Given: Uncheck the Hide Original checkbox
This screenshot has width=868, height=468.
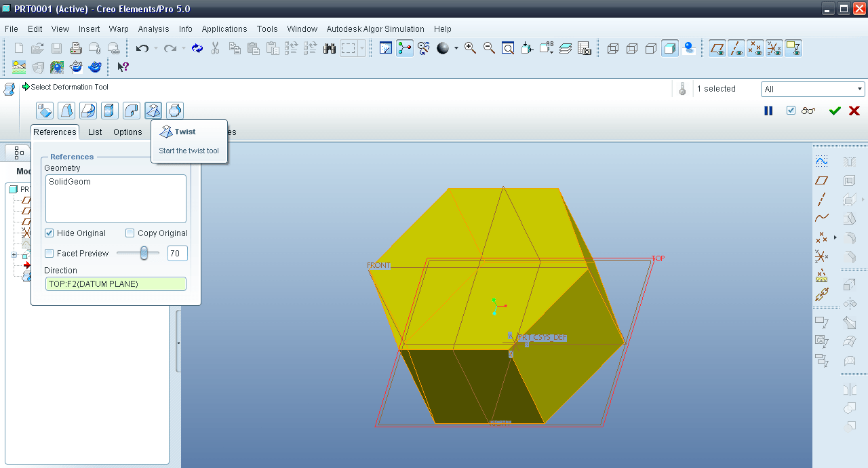Looking at the screenshot, I should (x=50, y=233).
